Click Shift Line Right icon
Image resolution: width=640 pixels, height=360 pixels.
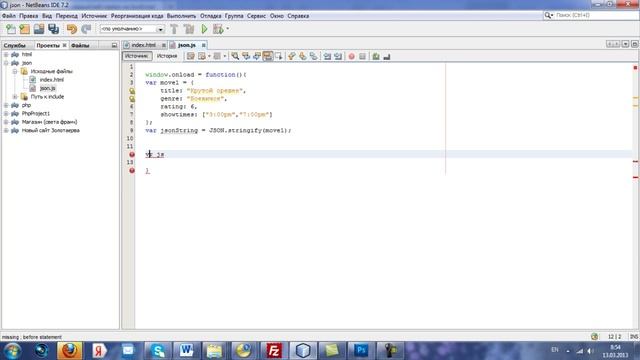[x=338, y=56]
